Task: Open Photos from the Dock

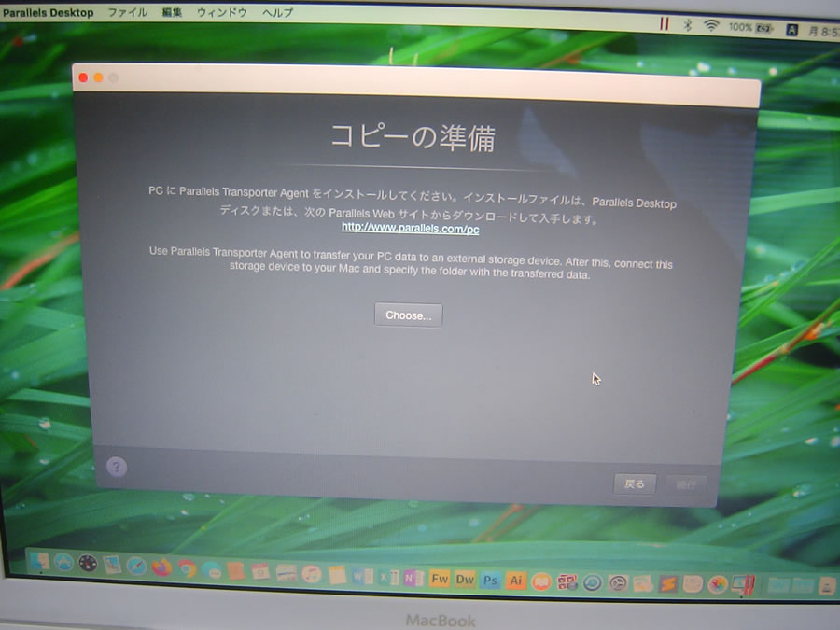Action: point(718,584)
